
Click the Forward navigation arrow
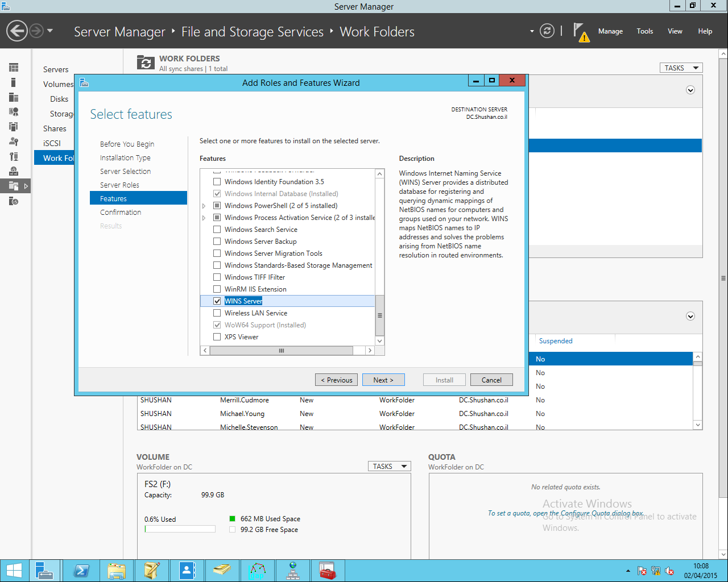pyautogui.click(x=36, y=31)
